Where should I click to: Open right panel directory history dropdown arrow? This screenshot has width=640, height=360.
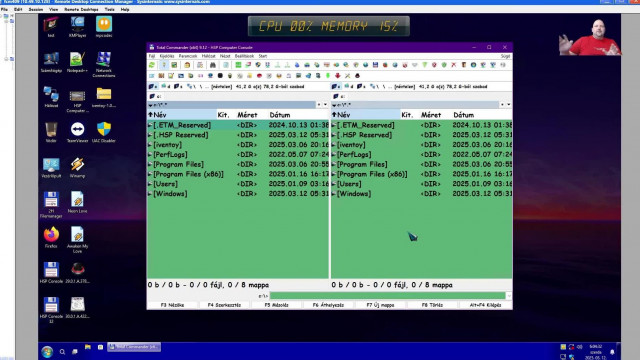coord(509,105)
